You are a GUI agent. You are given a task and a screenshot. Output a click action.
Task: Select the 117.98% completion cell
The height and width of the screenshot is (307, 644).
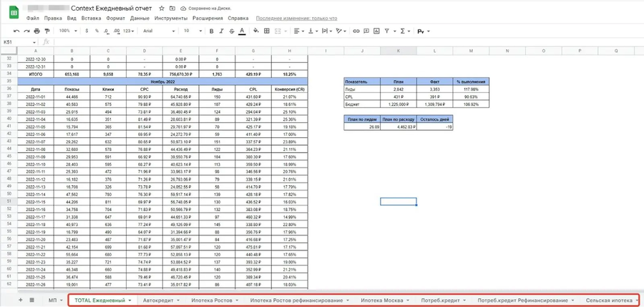(x=471, y=89)
